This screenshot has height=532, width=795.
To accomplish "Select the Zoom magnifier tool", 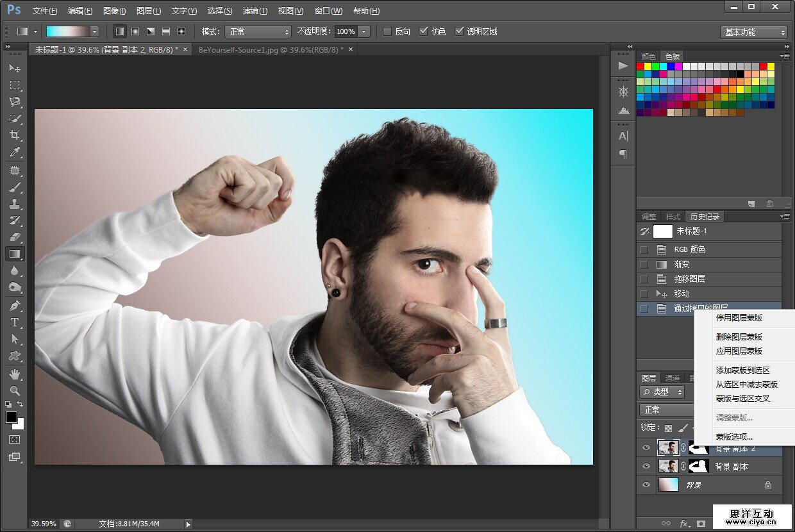I will click(14, 390).
